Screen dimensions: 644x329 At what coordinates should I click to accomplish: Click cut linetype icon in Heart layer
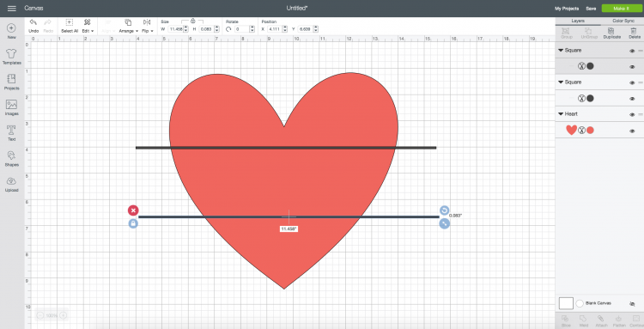click(581, 131)
